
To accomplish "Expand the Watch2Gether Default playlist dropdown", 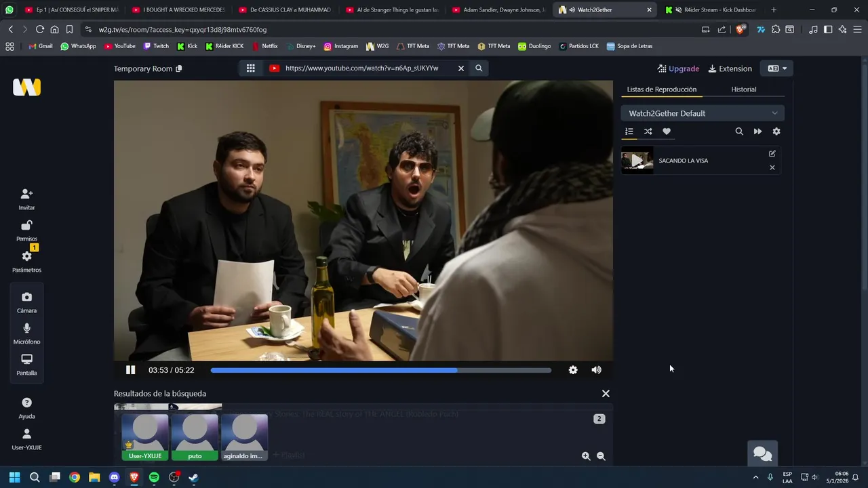I will point(703,113).
